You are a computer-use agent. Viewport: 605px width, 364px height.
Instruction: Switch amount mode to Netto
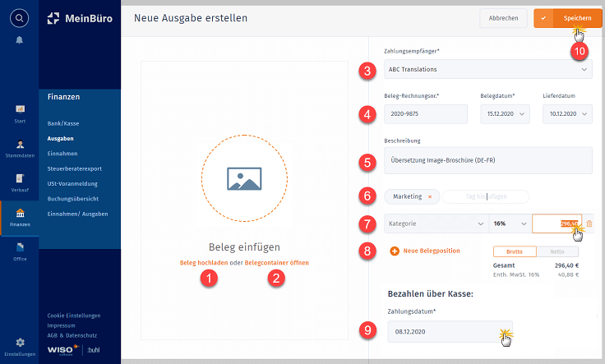tap(557, 251)
